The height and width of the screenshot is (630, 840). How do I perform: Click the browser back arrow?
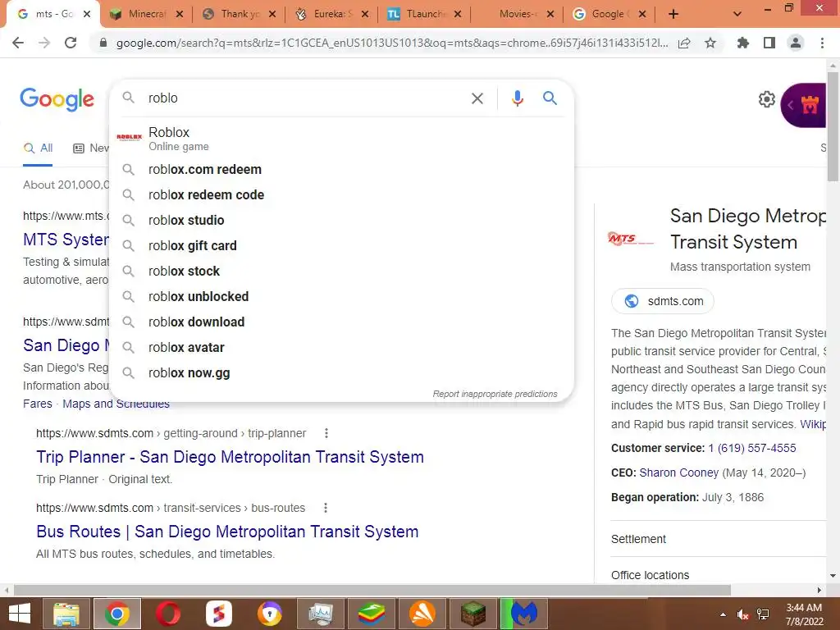pos(18,43)
